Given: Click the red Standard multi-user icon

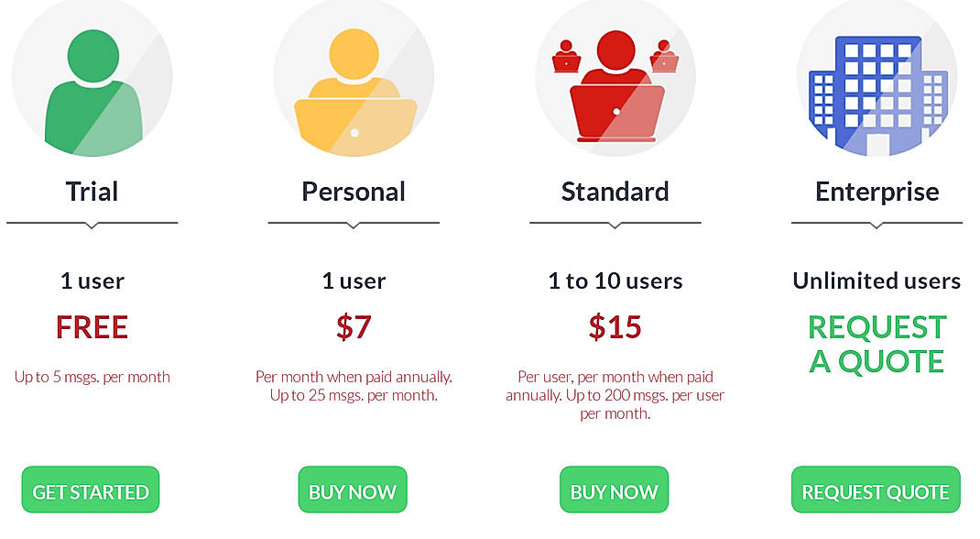Looking at the screenshot, I should [x=615, y=82].
